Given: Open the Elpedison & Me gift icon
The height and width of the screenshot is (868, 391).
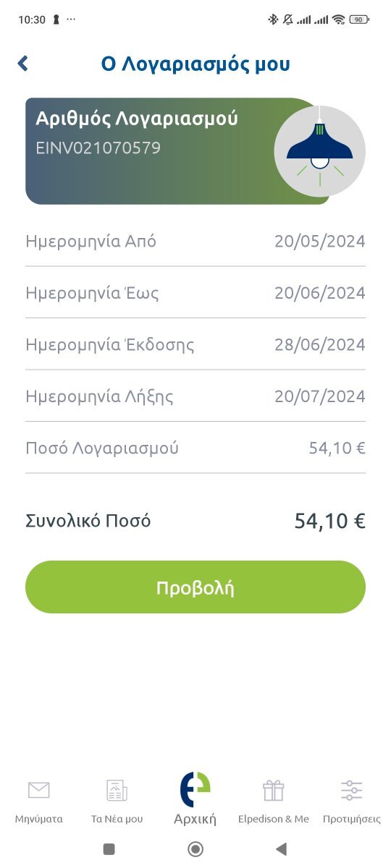Looking at the screenshot, I should [274, 790].
